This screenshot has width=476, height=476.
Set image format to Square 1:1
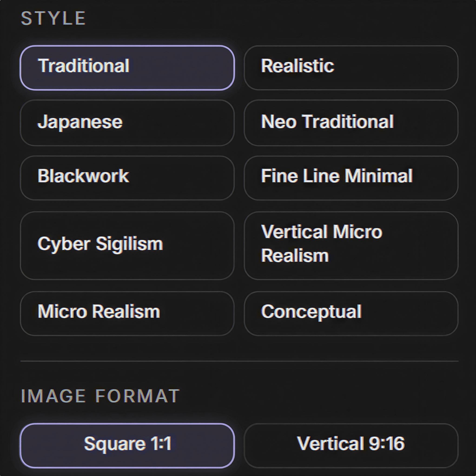[x=127, y=446]
